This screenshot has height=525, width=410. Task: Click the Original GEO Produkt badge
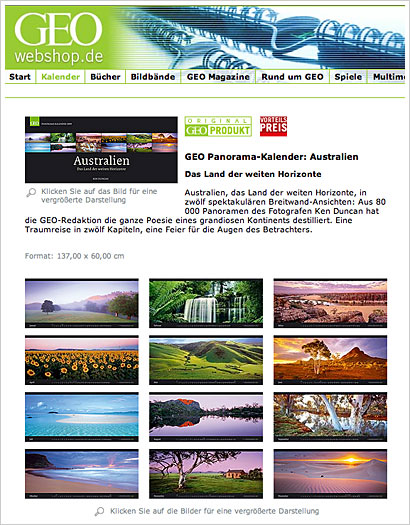218,126
